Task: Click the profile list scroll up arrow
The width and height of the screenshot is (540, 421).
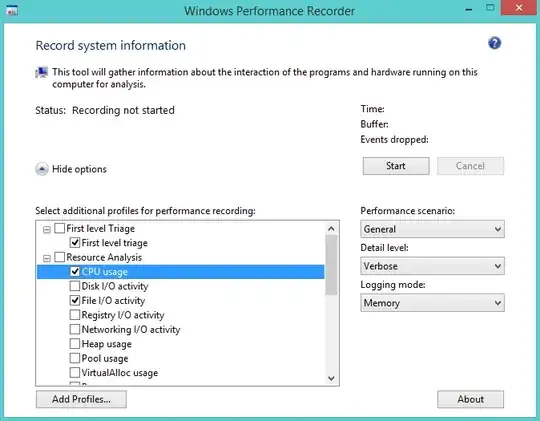Action: pyautogui.click(x=331, y=228)
